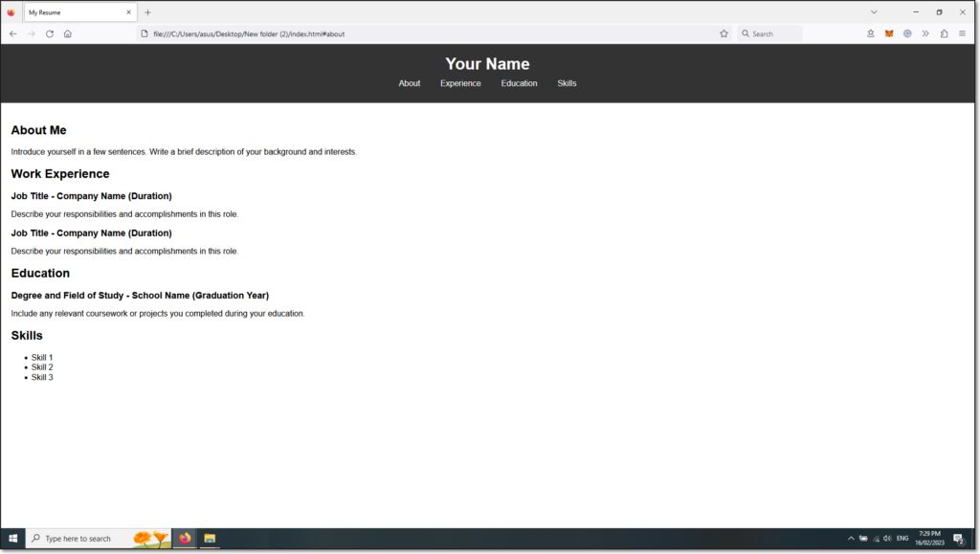Close the My Resume tab
980x554 pixels.
coord(129,12)
